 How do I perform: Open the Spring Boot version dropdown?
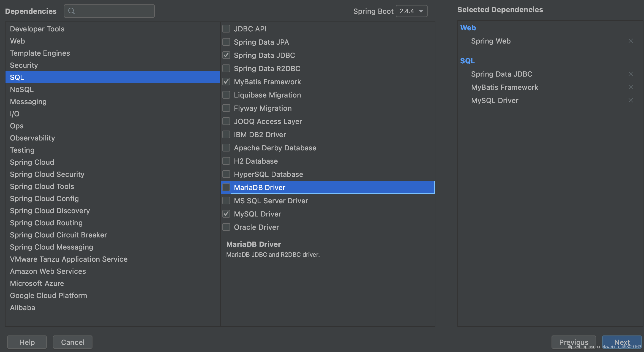point(411,11)
